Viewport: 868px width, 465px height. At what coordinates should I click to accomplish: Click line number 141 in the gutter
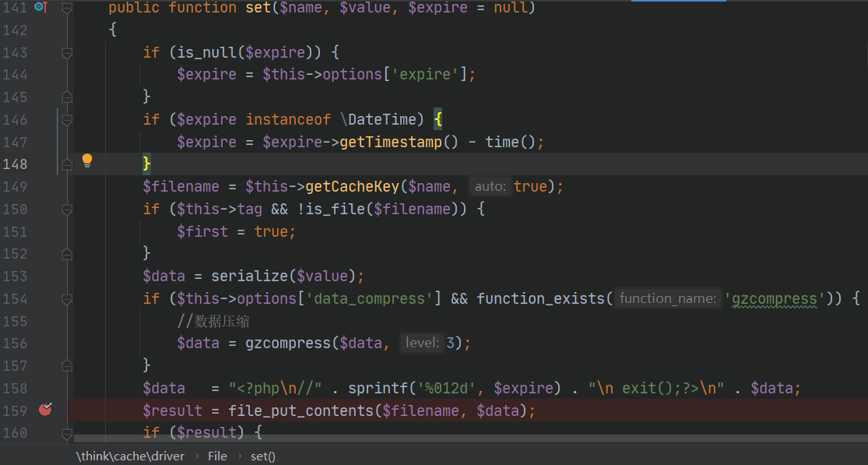15,8
